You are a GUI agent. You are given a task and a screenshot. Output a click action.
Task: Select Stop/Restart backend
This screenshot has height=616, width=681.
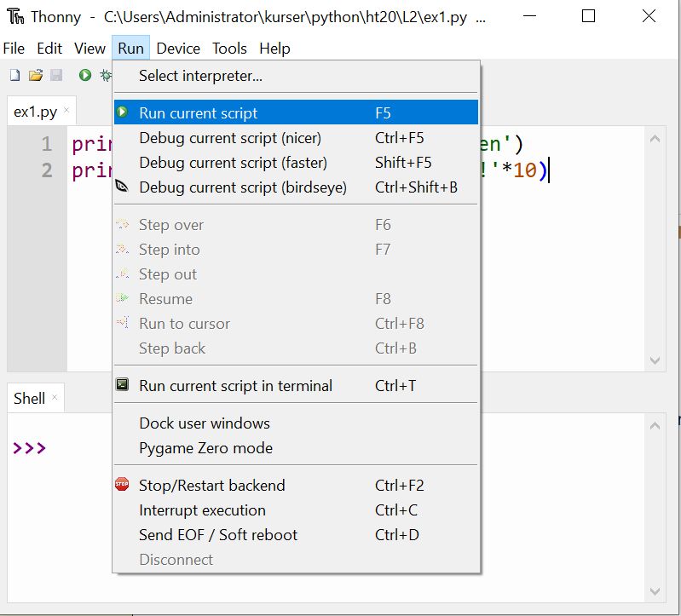[296, 486]
